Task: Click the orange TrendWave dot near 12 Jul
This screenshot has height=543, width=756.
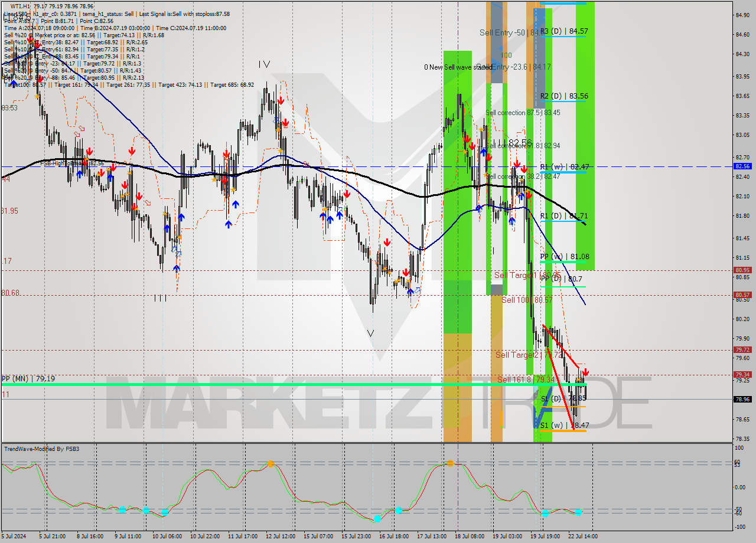Action: 271,464
